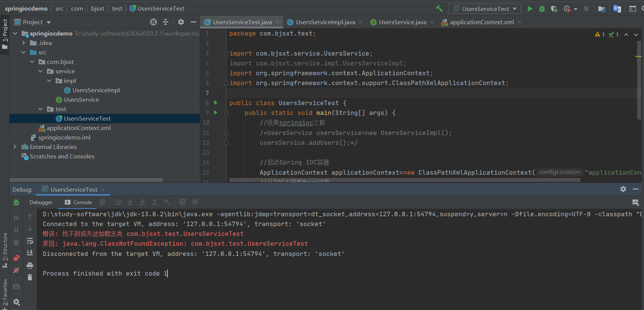The image size is (644, 310).
Task: Collapse the test package
Action: pyautogui.click(x=40, y=109)
